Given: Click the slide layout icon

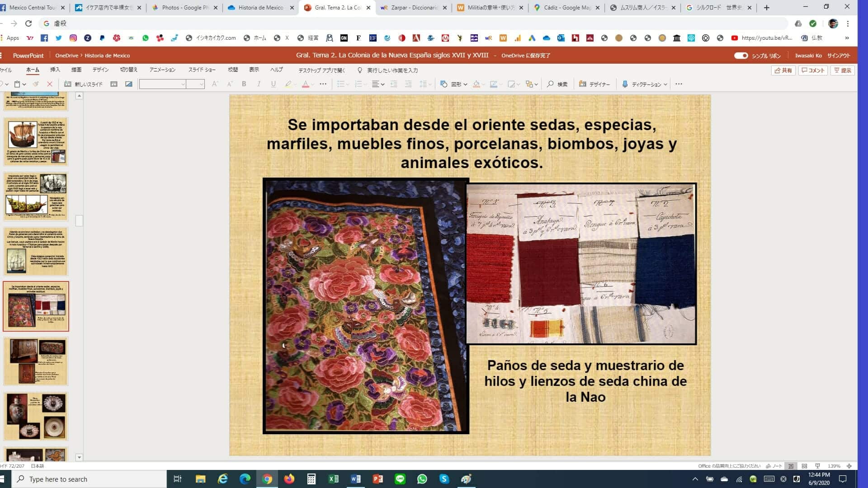Looking at the screenshot, I should click(x=114, y=84).
